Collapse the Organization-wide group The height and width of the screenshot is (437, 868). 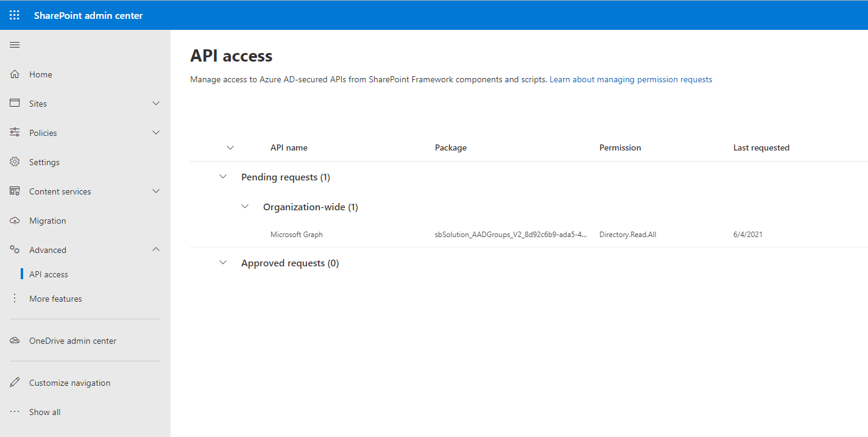coord(245,207)
